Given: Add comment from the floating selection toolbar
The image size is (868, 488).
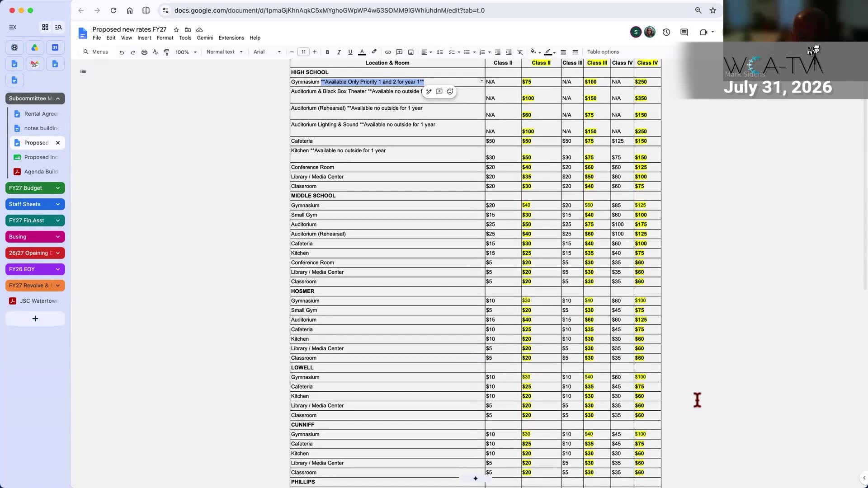Looking at the screenshot, I should (439, 92).
